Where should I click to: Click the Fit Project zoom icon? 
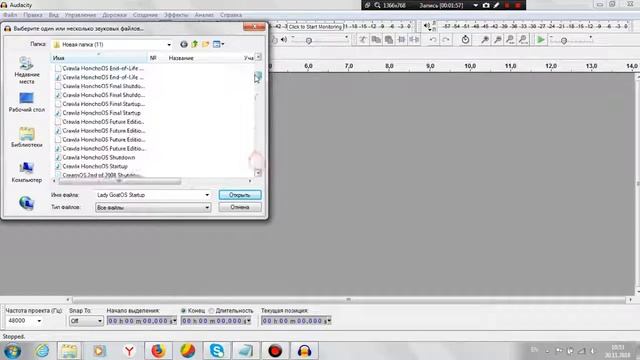523,40
